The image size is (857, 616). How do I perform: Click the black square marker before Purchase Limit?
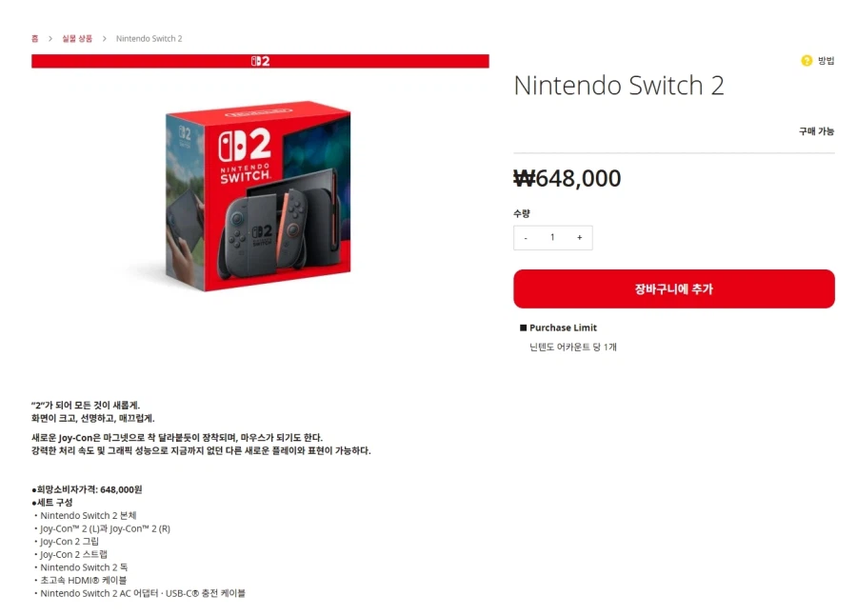tap(522, 327)
